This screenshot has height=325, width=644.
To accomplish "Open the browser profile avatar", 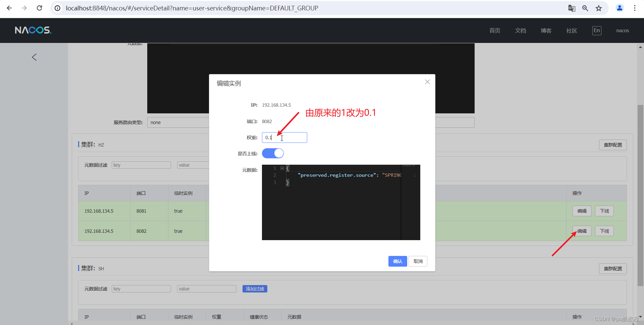I will 620,8.
